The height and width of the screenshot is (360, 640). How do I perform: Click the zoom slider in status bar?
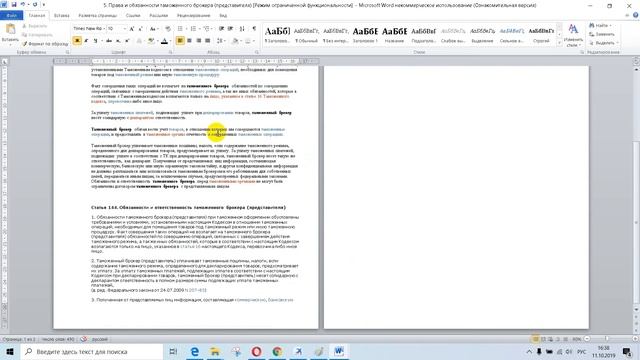607,339
